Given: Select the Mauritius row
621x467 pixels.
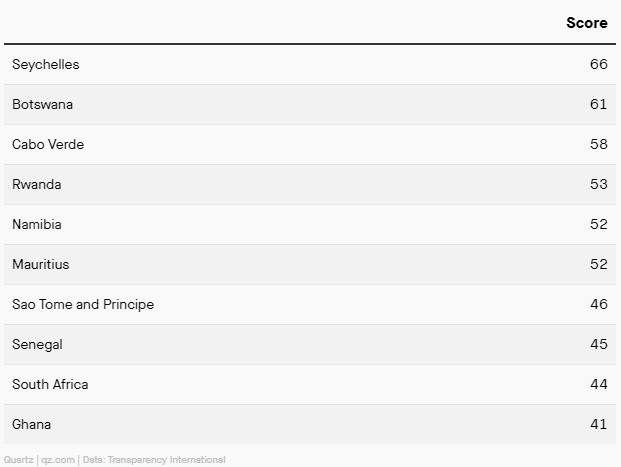Looking at the screenshot, I should (310, 265).
